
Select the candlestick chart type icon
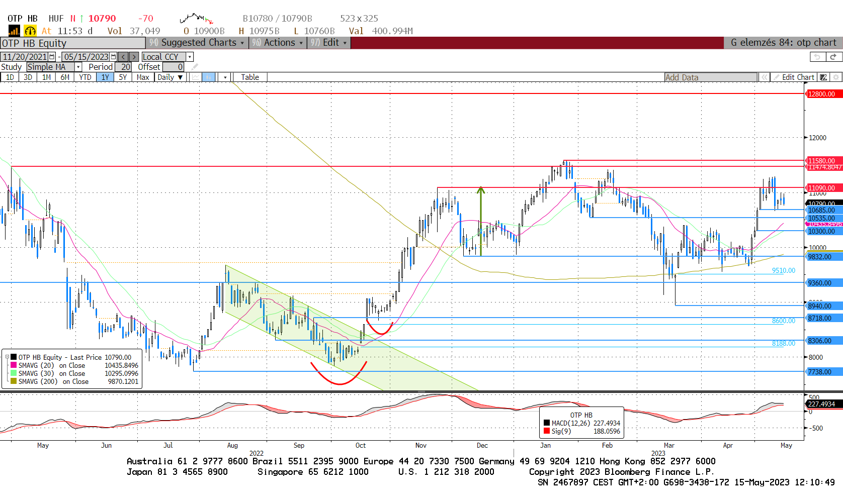click(209, 77)
